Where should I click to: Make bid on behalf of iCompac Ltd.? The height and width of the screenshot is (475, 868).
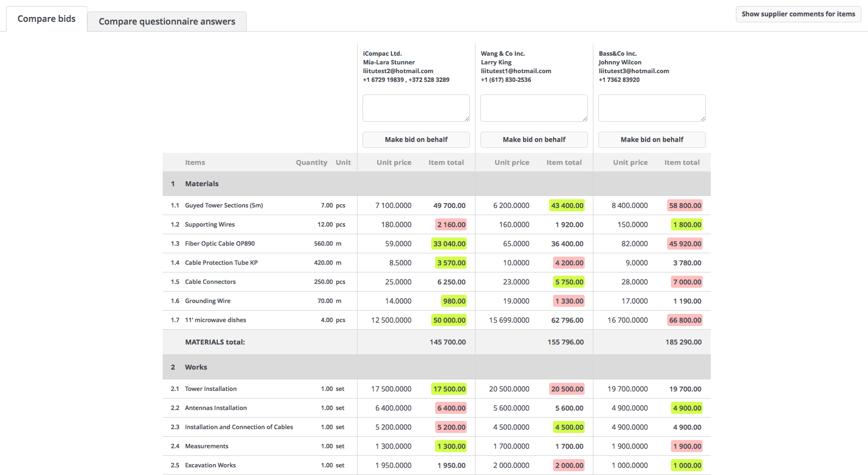click(x=416, y=140)
